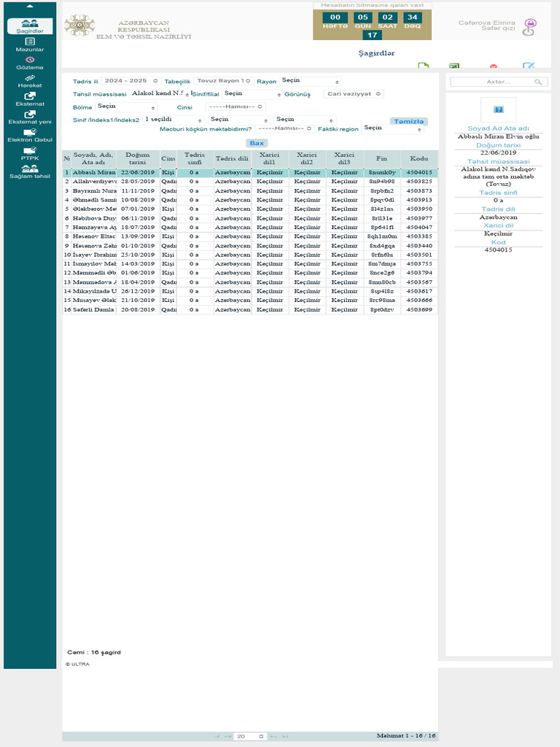Select row Bayramlı Nura
Viewport: 560px width, 747px height.
click(x=250, y=190)
